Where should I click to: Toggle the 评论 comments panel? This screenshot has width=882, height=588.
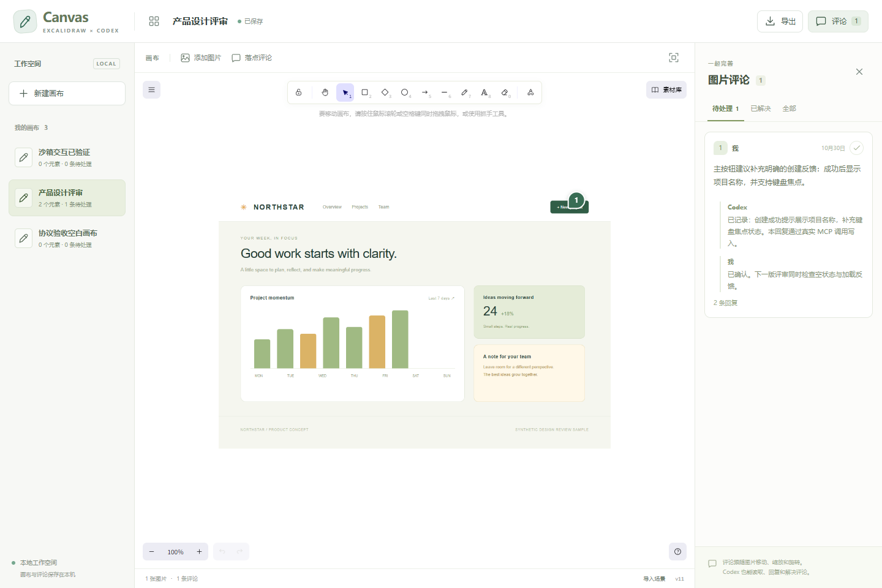(x=838, y=21)
